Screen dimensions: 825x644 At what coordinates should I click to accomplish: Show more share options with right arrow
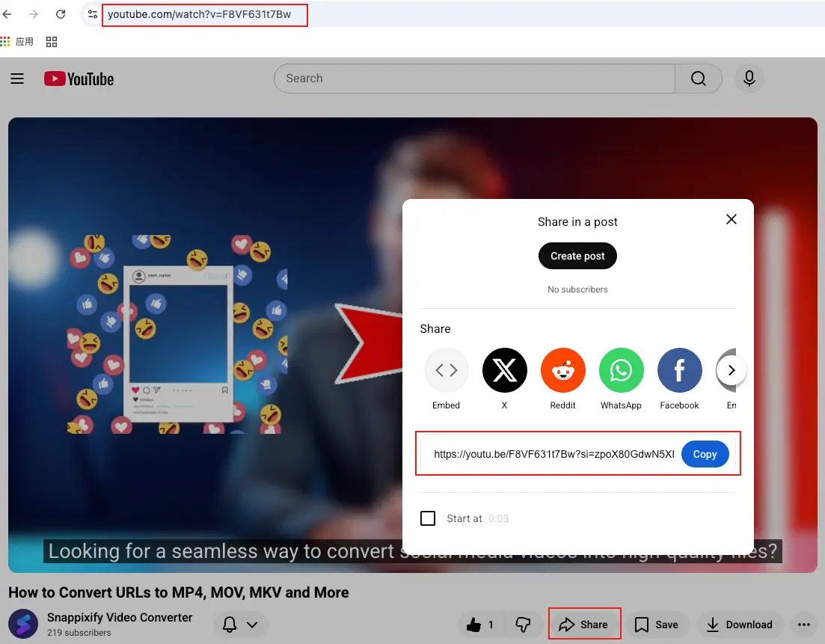click(x=732, y=370)
